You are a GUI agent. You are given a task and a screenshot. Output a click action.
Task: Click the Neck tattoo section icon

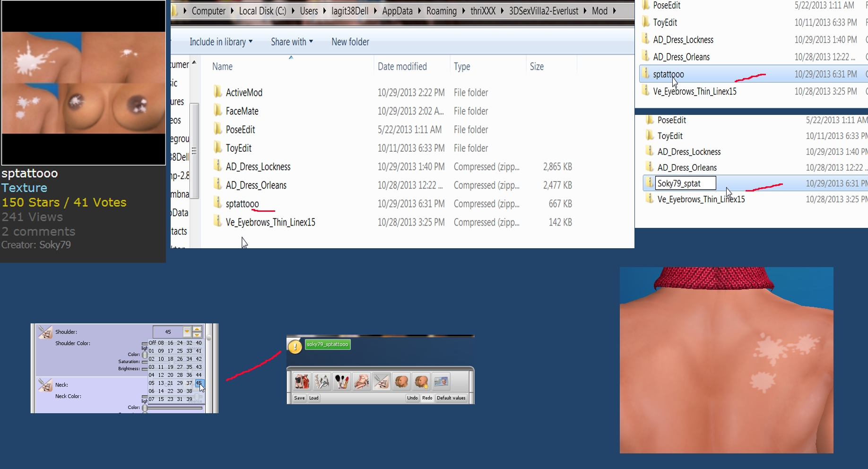coord(45,385)
